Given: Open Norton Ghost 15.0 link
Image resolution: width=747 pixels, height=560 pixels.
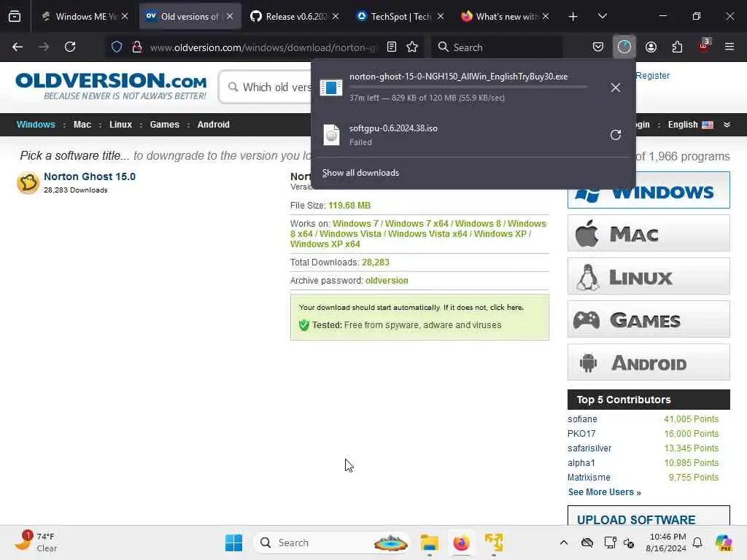Looking at the screenshot, I should point(90,176).
